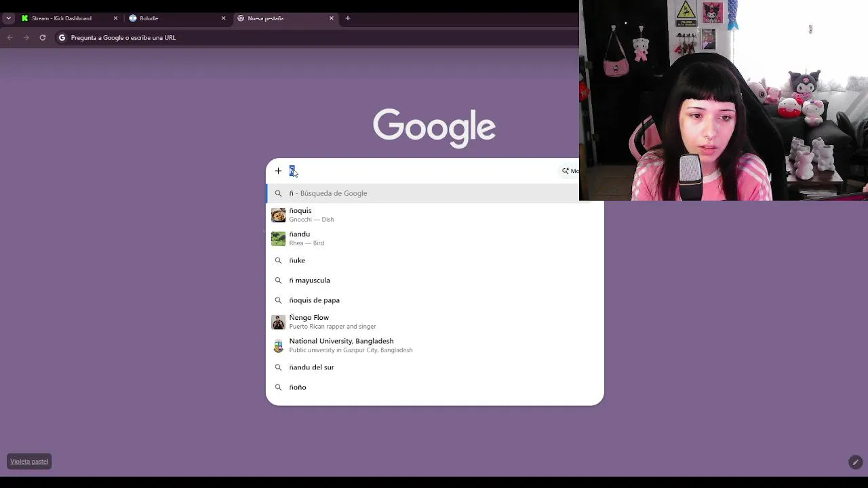
Task: Click the search icon next to 'ñ mayuscula'
Action: click(x=278, y=280)
